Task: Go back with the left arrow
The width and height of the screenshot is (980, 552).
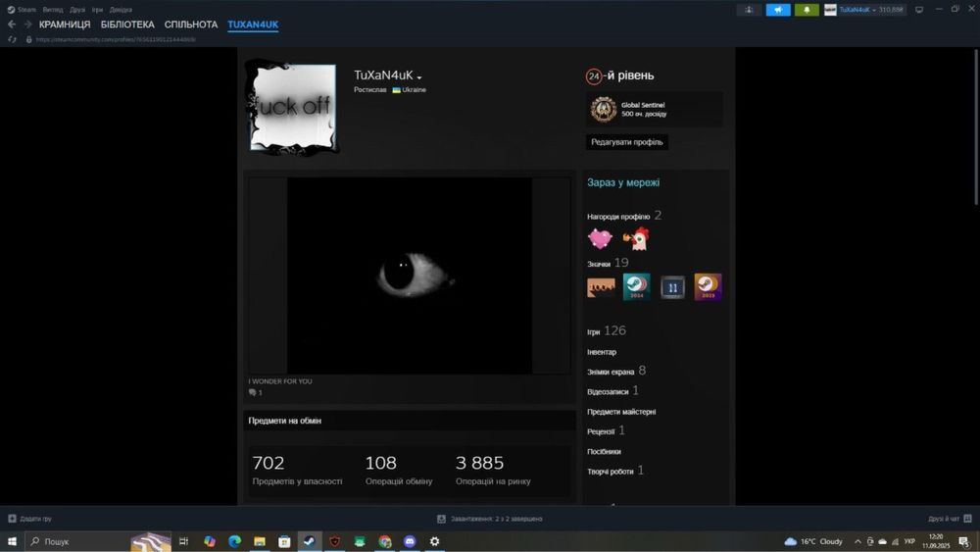Action: tap(12, 25)
